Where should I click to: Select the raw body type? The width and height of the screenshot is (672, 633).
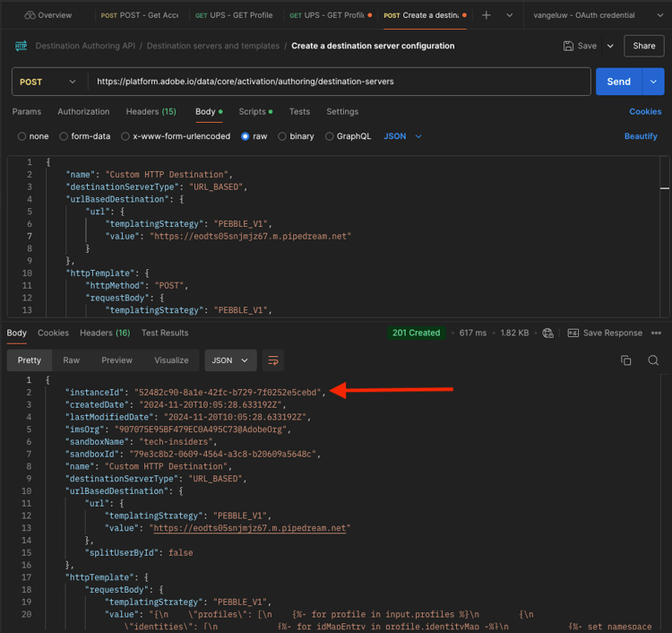(254, 136)
